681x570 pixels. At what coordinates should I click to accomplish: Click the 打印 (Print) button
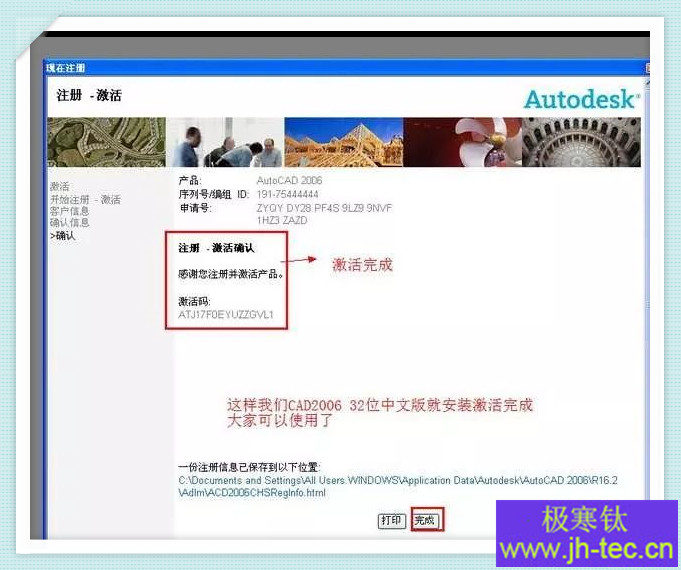tap(391, 520)
